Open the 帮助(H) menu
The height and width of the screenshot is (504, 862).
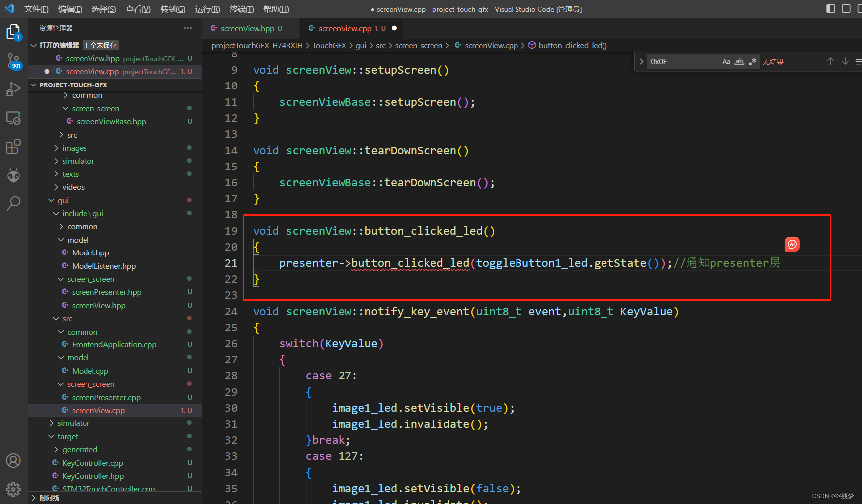tap(276, 9)
